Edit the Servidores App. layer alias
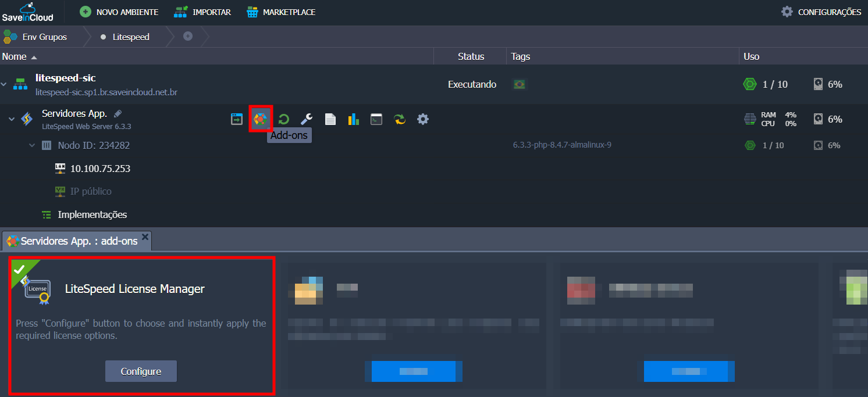Viewport: 868px width, 397px height. coord(118,113)
